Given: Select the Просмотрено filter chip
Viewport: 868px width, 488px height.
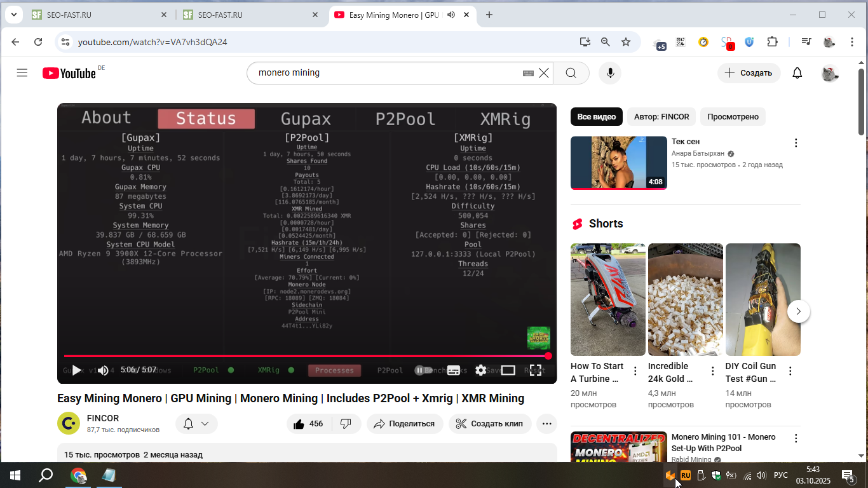Looking at the screenshot, I should 733,117.
